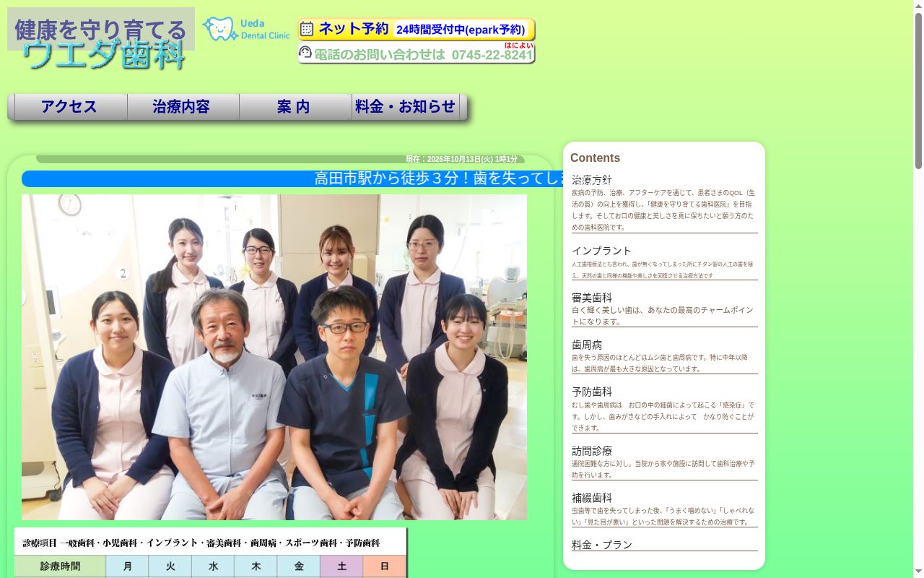Image resolution: width=924 pixels, height=578 pixels.
Task: Open the インプラント contents link
Action: pos(601,251)
